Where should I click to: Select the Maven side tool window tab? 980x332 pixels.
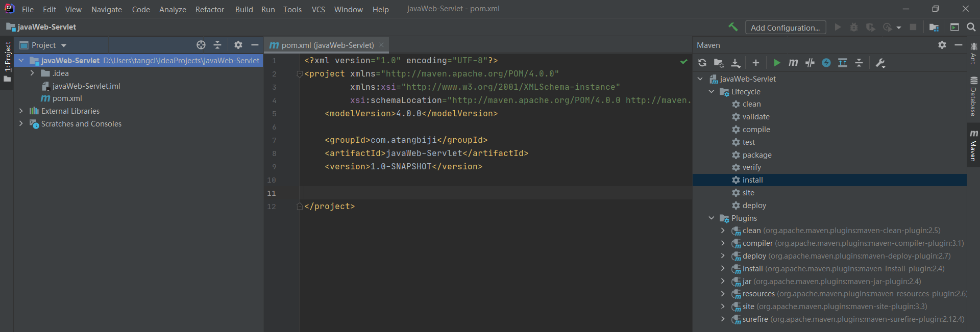[974, 145]
